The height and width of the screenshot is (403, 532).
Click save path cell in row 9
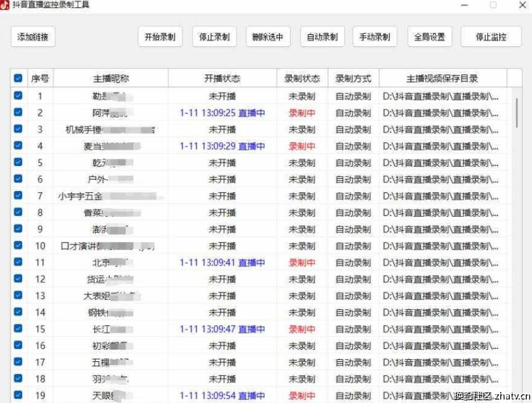pos(441,229)
